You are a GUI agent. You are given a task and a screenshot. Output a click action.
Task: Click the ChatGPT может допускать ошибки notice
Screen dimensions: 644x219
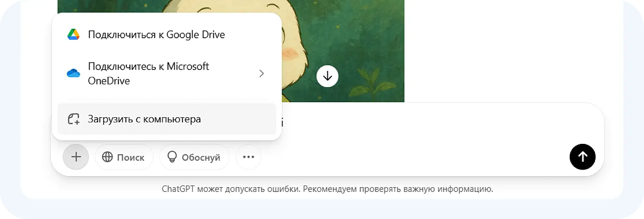pos(328,189)
